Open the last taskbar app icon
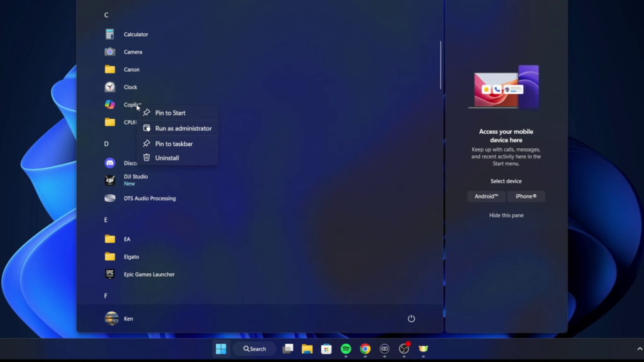Screen dimensions: 644x362 (423, 349)
